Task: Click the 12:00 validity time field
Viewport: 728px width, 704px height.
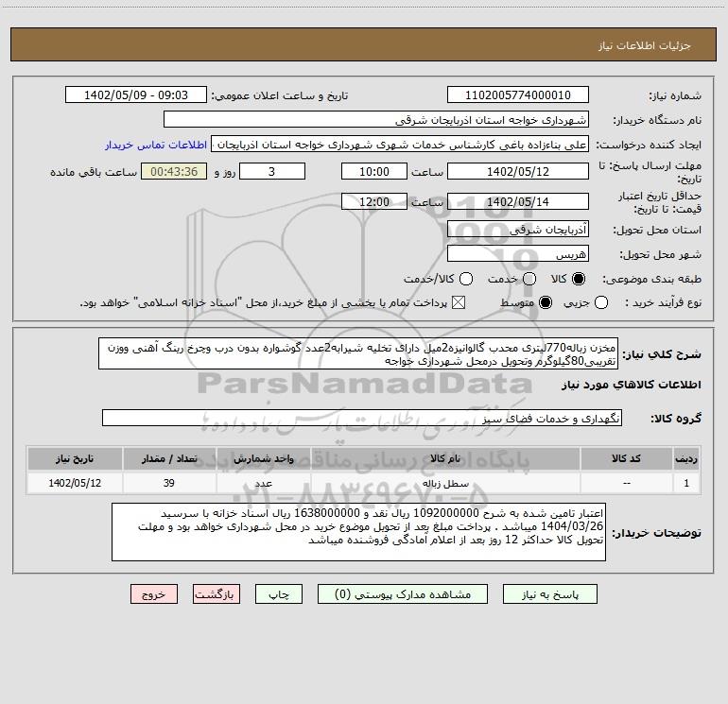Action: (x=374, y=201)
